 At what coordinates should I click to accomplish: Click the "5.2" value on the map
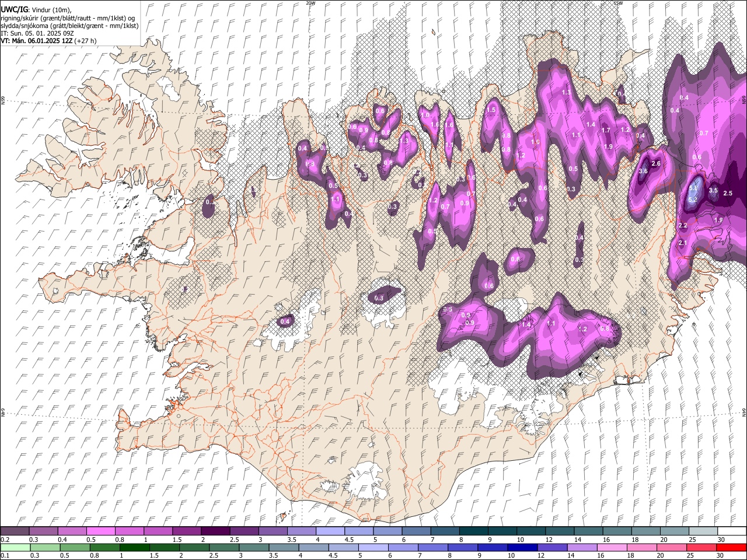tap(693, 199)
